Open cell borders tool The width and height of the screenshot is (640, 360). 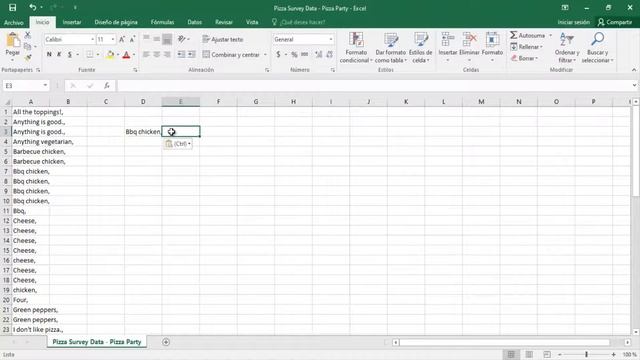pyautogui.click(x=89, y=54)
